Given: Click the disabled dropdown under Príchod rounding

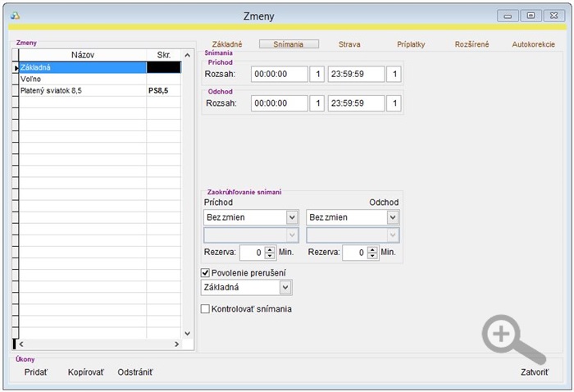Looking at the screenshot, I should pos(251,235).
